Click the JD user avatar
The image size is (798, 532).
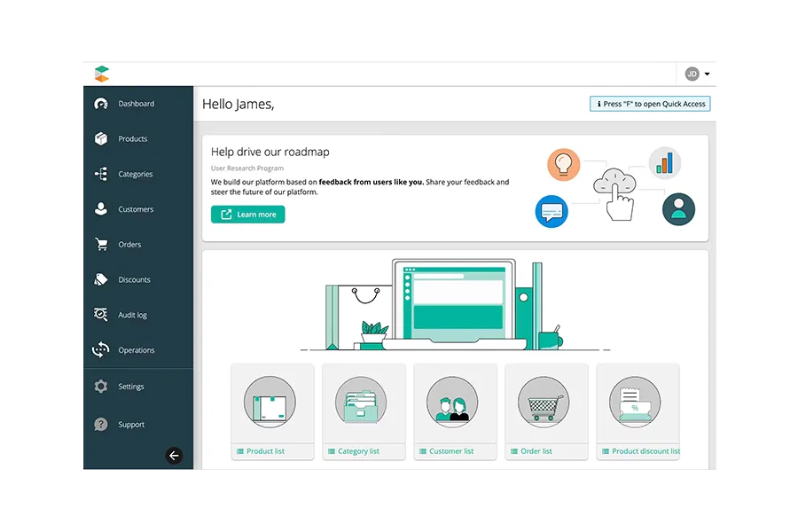(x=692, y=74)
